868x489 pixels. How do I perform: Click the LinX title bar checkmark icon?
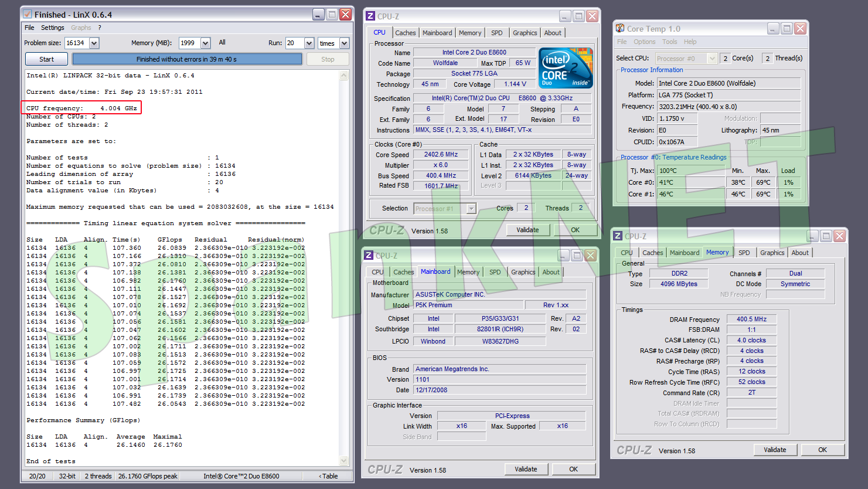[x=28, y=15]
